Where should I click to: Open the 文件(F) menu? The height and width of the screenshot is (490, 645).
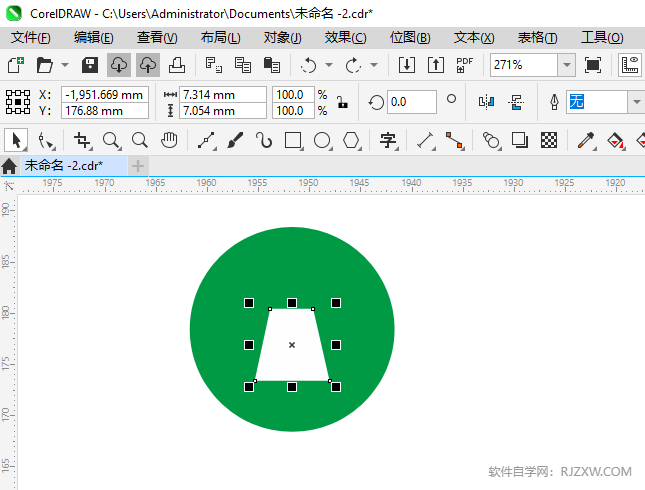point(31,38)
